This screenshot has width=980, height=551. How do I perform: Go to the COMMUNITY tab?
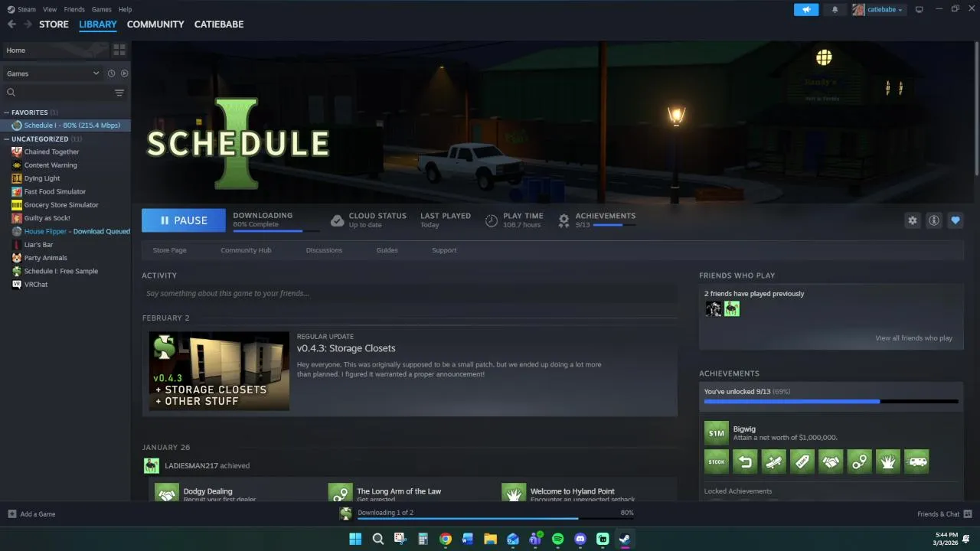pyautogui.click(x=155, y=24)
